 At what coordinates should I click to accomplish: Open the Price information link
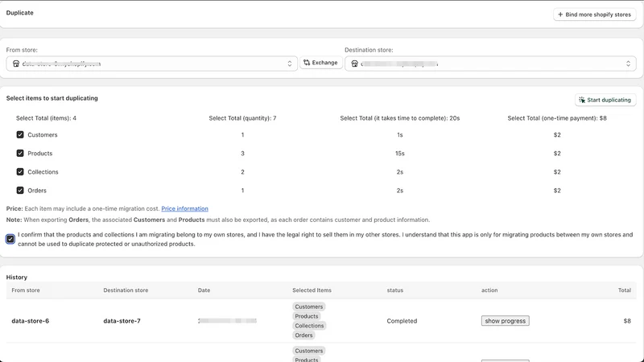point(184,208)
